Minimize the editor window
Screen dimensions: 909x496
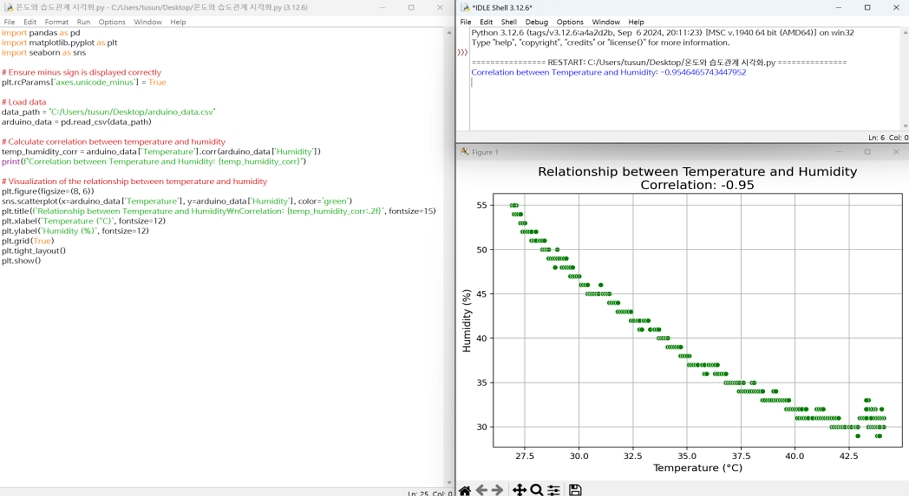point(382,8)
